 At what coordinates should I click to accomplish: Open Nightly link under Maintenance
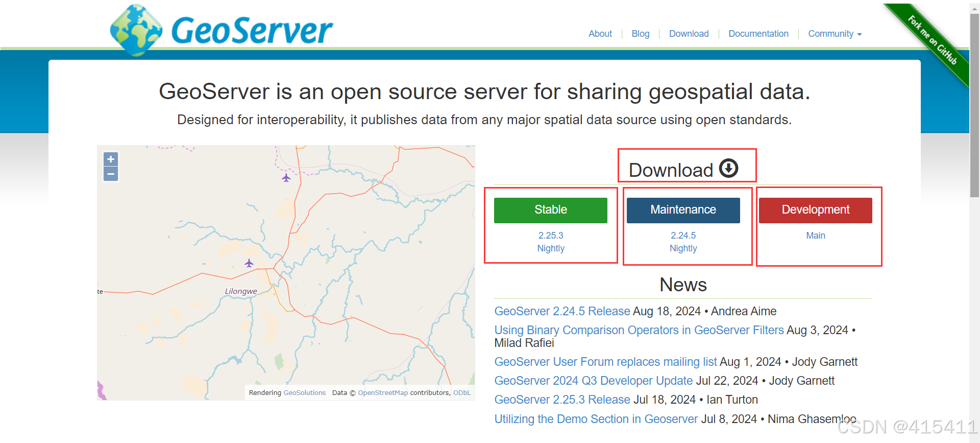(683, 248)
